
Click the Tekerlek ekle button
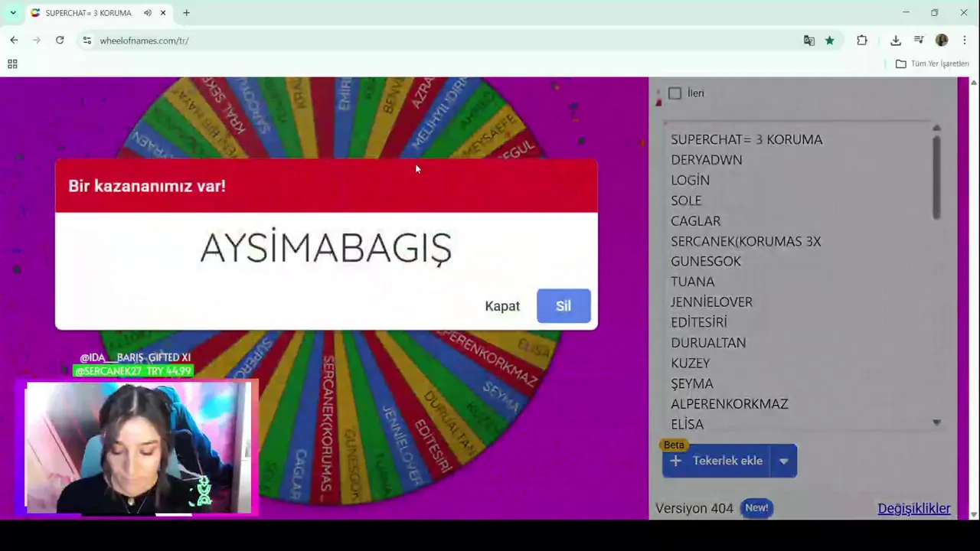click(x=717, y=461)
